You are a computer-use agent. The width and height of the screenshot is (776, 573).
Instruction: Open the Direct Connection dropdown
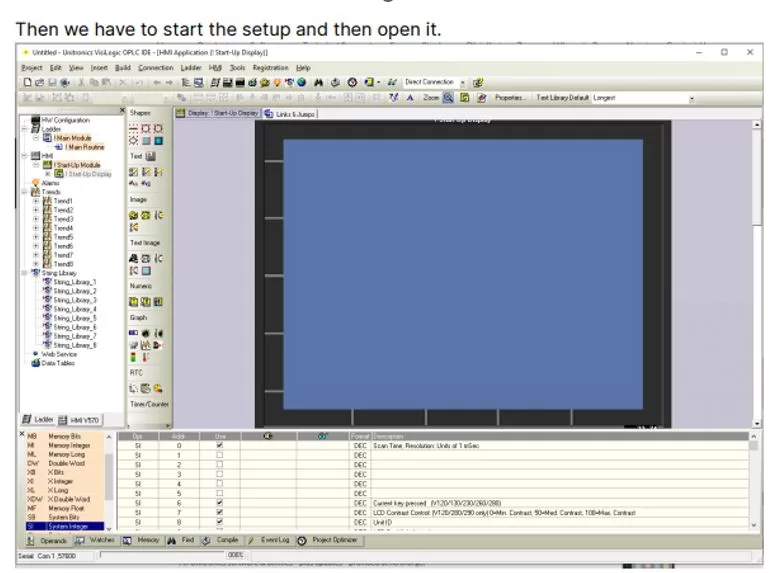tap(462, 82)
